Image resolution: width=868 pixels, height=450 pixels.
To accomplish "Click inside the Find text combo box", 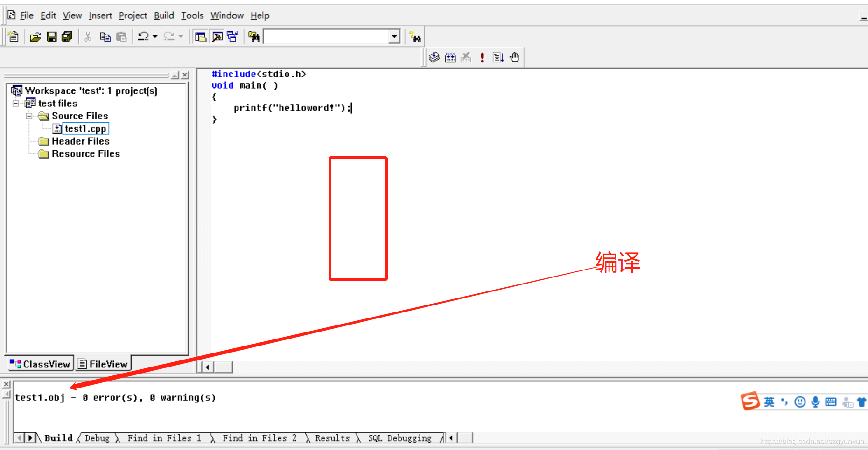I will coord(327,36).
